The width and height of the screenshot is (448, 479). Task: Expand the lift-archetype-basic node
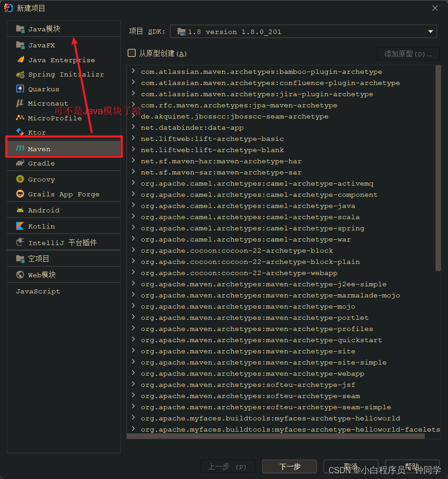coord(133,138)
